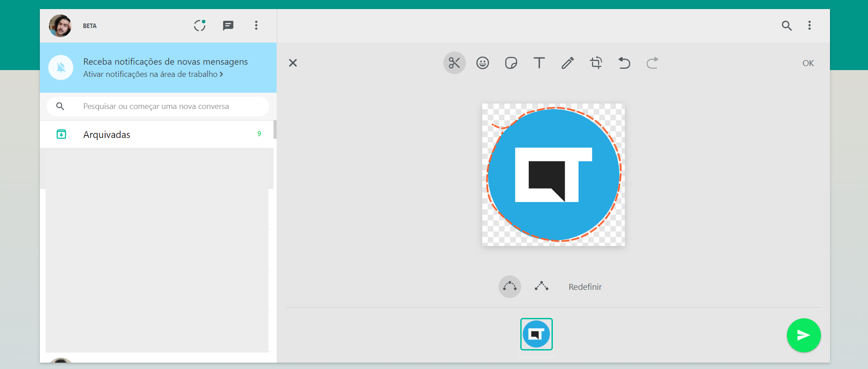Click the chat search magnifier icon

point(60,106)
